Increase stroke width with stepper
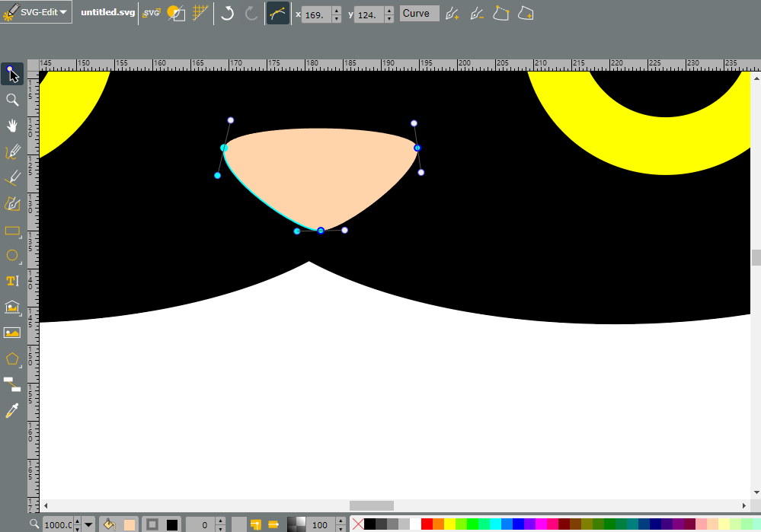 click(220, 521)
